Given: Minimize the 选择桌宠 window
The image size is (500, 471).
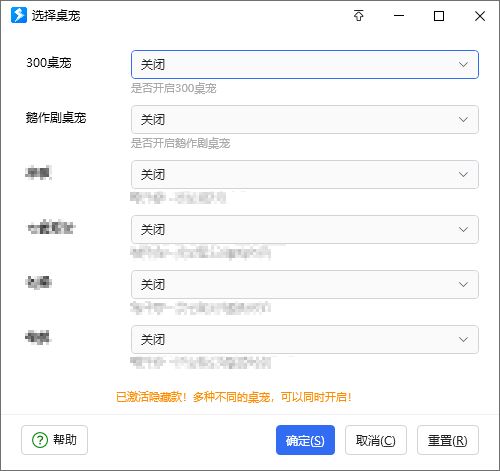Looking at the screenshot, I should point(399,16).
